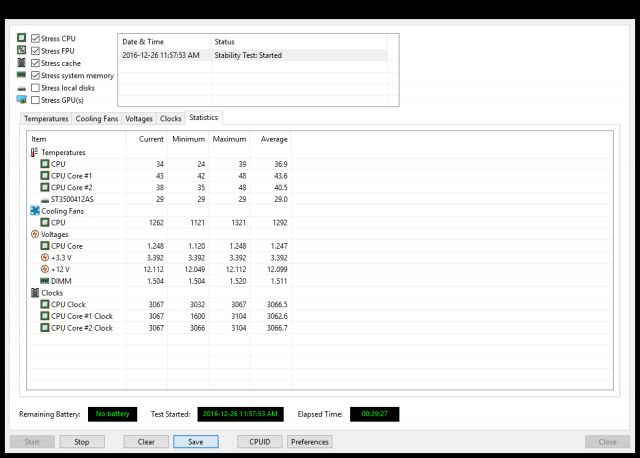Select the Stability Test: Started log entry
Screen dimensions: 640x458
[248, 55]
